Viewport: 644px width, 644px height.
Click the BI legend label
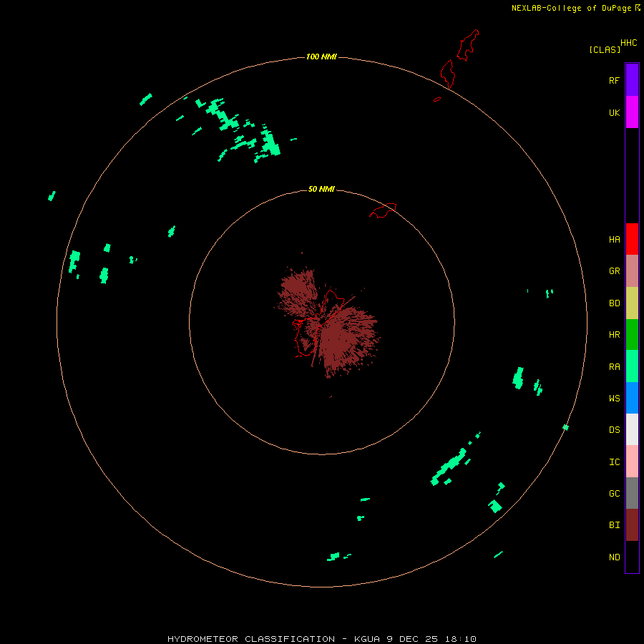coord(614,525)
